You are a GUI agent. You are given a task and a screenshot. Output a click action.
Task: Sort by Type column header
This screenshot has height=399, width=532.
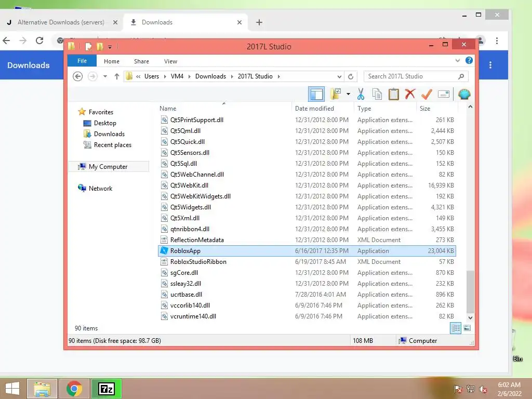point(364,108)
